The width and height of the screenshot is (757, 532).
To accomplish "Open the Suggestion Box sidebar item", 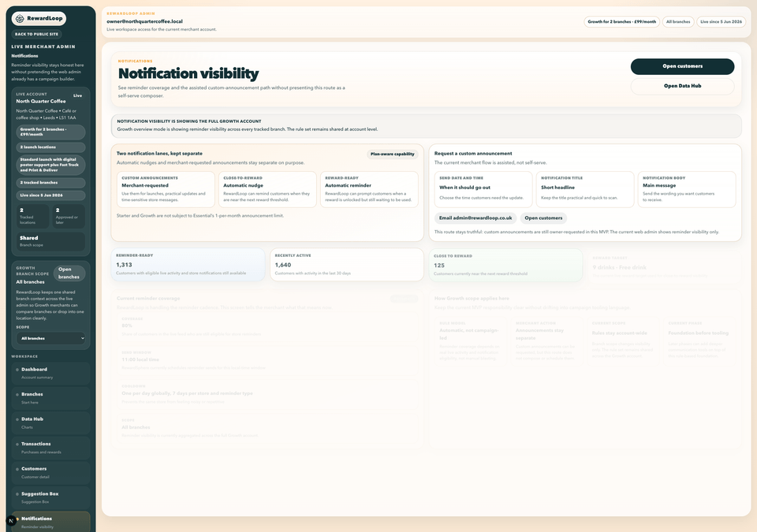I will pyautogui.click(x=50, y=498).
